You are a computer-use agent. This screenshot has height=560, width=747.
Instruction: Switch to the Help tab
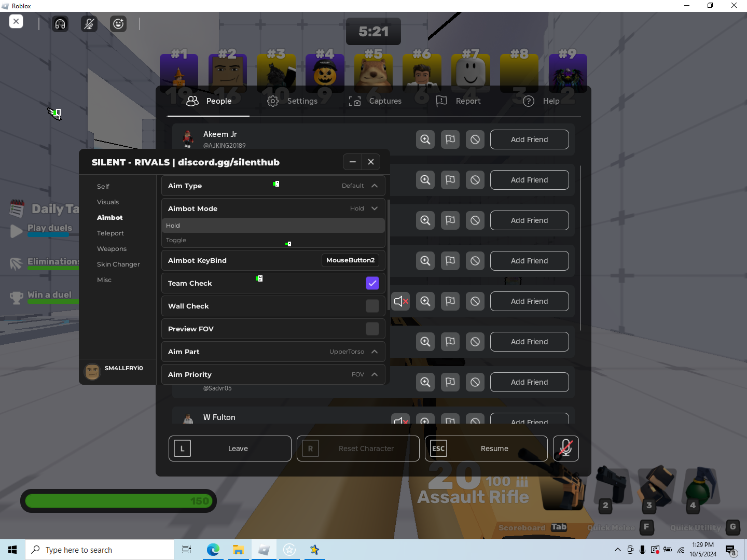(541, 101)
